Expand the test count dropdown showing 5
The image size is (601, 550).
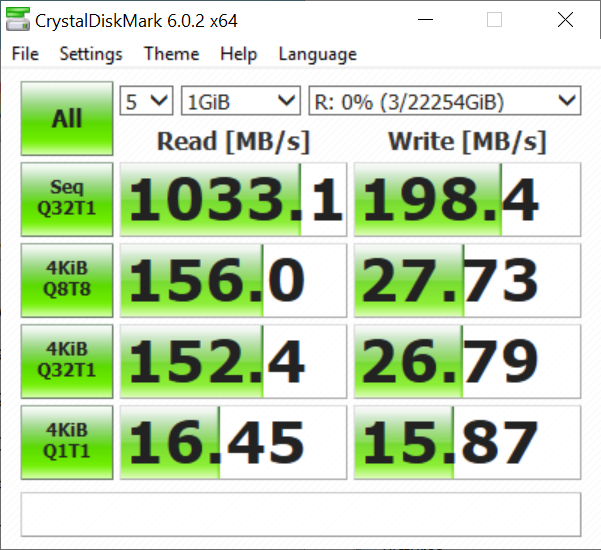point(146,101)
